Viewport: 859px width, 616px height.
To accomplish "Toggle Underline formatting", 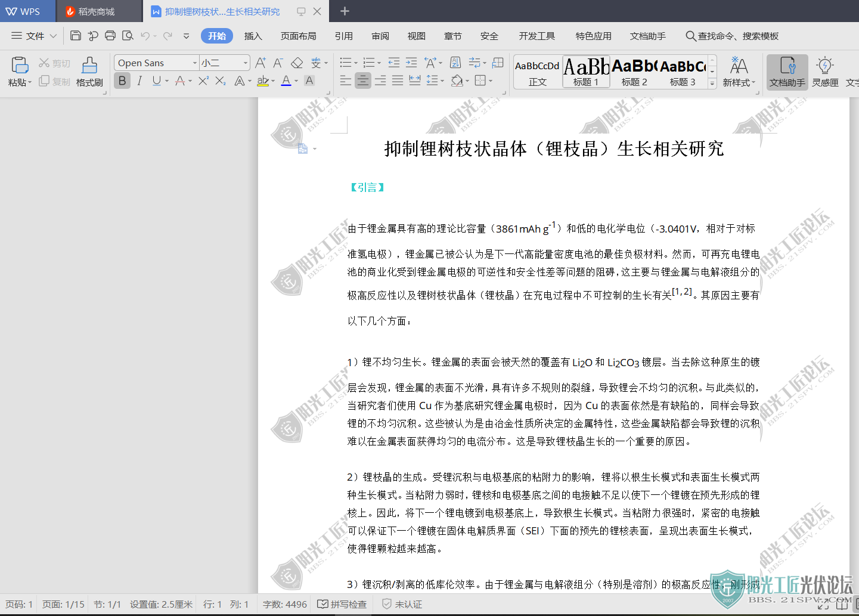I will pos(156,81).
